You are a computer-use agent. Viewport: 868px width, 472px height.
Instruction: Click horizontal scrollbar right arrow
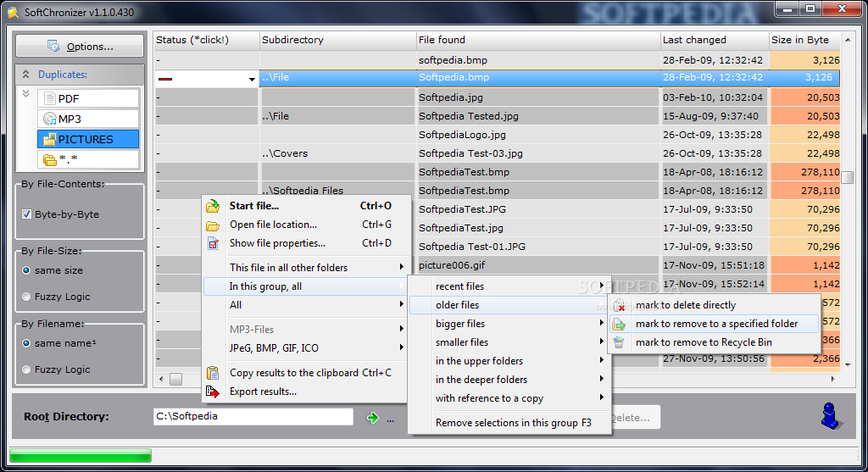tap(832, 379)
